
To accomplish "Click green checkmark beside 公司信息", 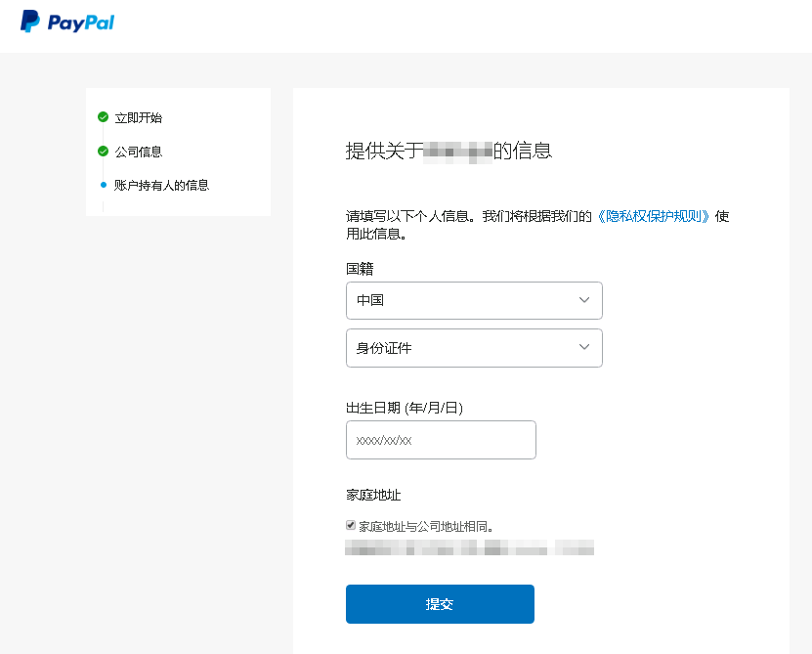I will [x=105, y=151].
